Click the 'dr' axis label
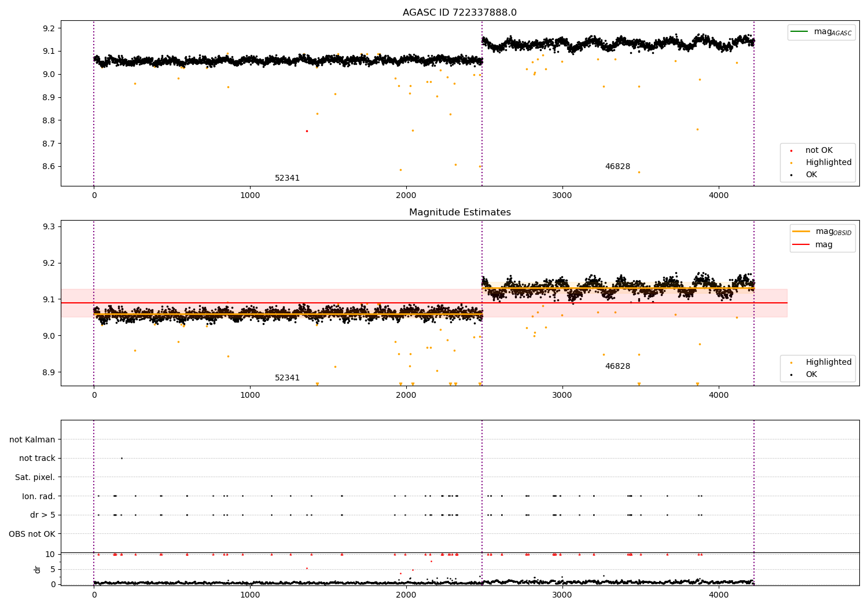 click(38, 569)
